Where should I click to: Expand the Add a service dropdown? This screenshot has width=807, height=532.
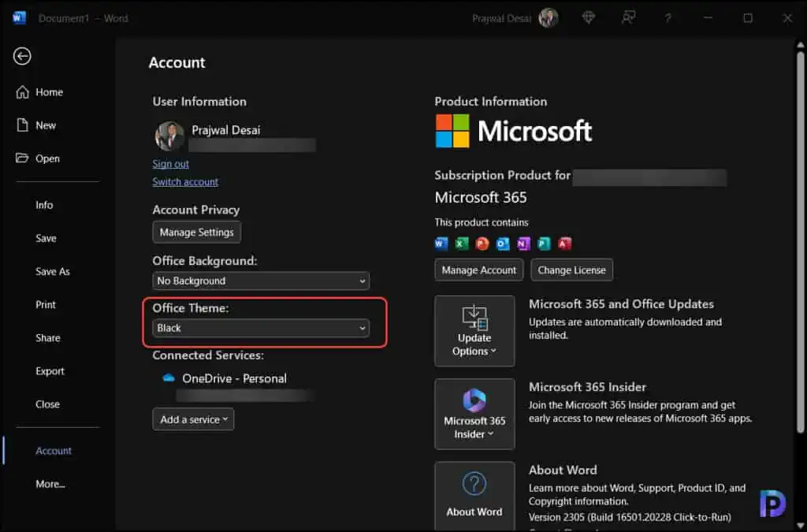(x=193, y=419)
